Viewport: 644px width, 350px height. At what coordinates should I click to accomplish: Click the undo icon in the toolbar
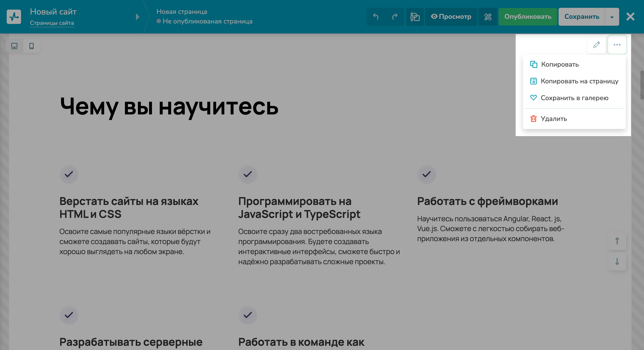(376, 17)
